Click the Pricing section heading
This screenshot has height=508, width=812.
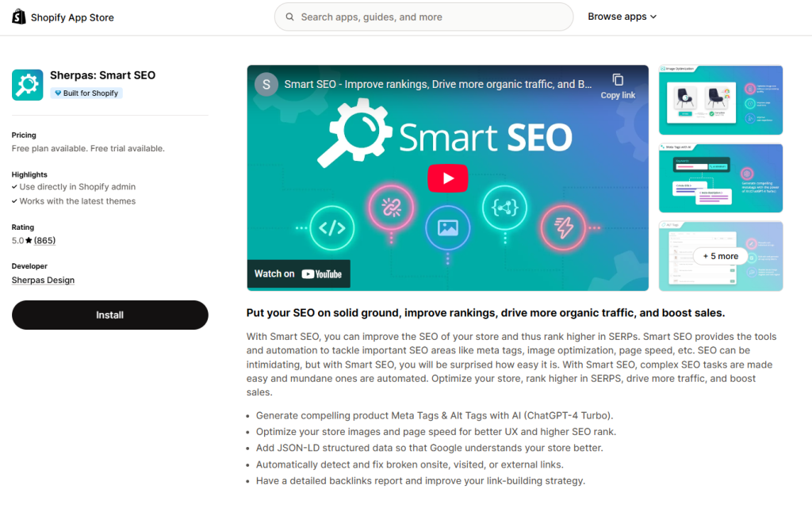[23, 135]
